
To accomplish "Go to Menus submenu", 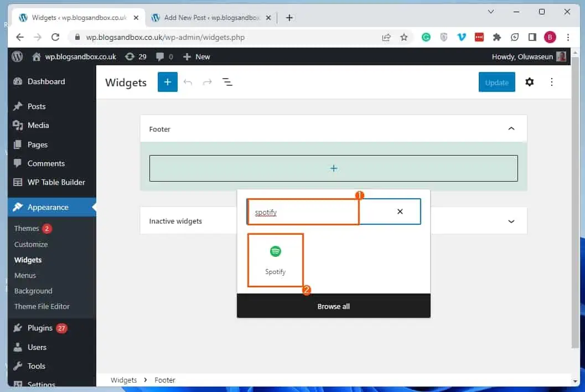I will coord(25,275).
